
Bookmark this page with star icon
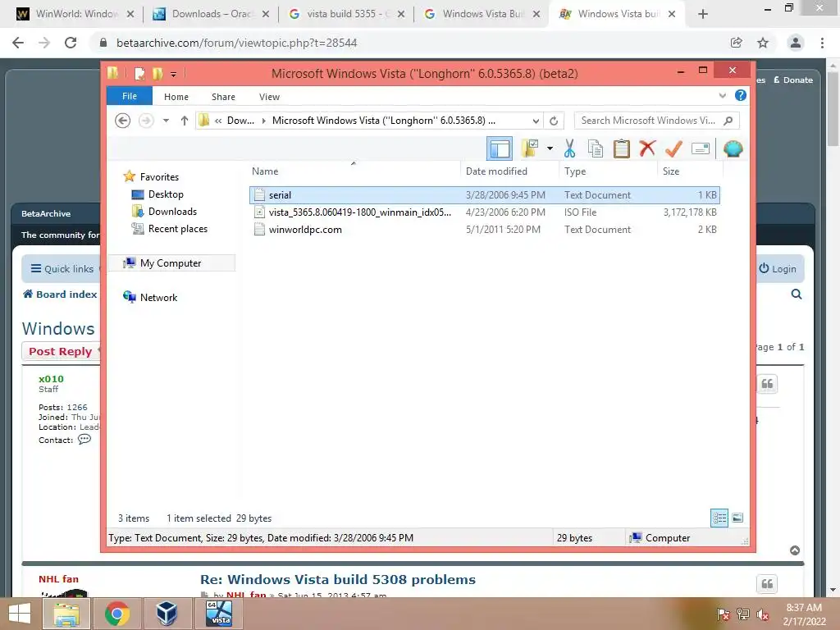(x=763, y=43)
